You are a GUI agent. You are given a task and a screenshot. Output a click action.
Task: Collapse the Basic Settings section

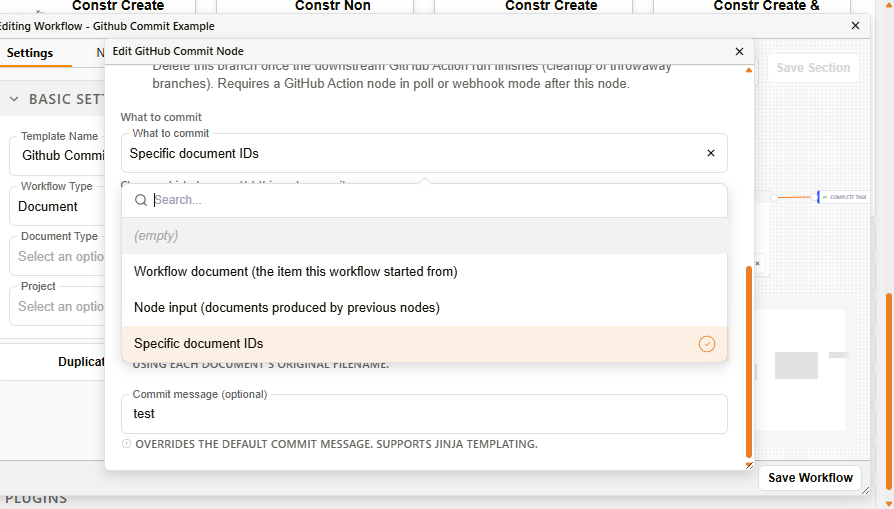point(14,99)
